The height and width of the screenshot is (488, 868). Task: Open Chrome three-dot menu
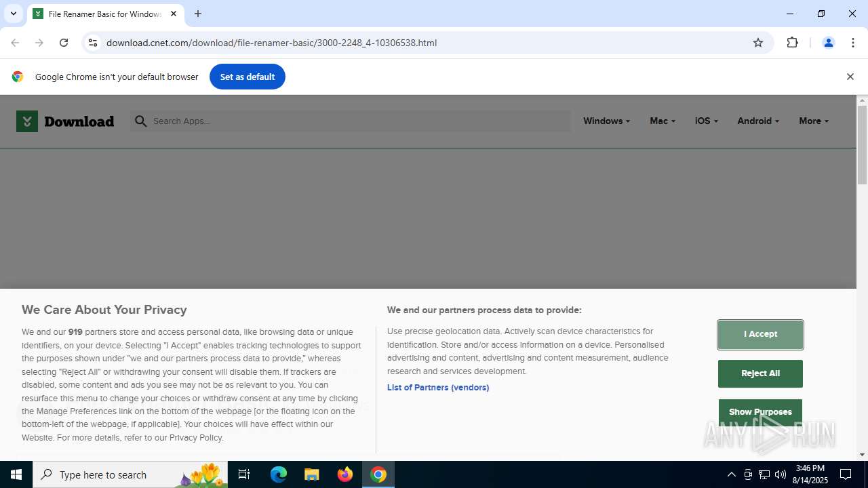click(x=852, y=43)
